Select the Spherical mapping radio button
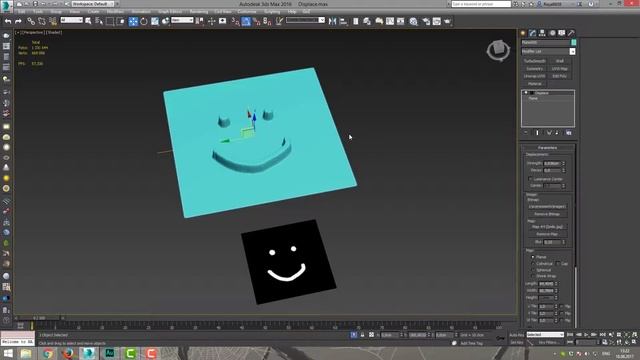The width and height of the screenshot is (640, 360). [x=533, y=270]
